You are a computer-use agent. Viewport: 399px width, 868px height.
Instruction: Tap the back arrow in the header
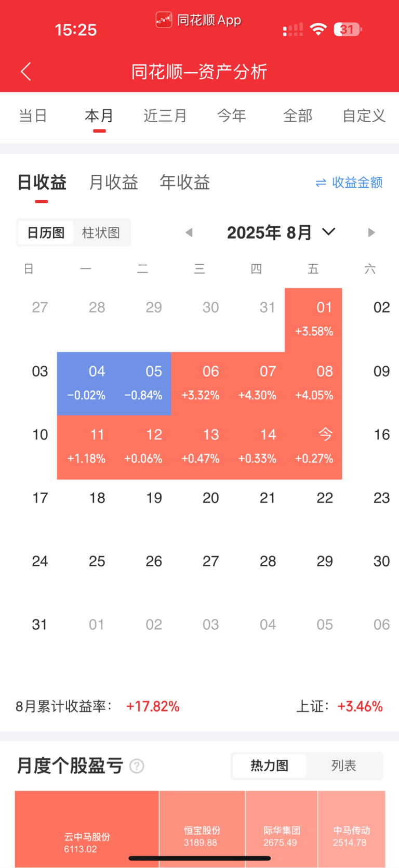click(26, 71)
